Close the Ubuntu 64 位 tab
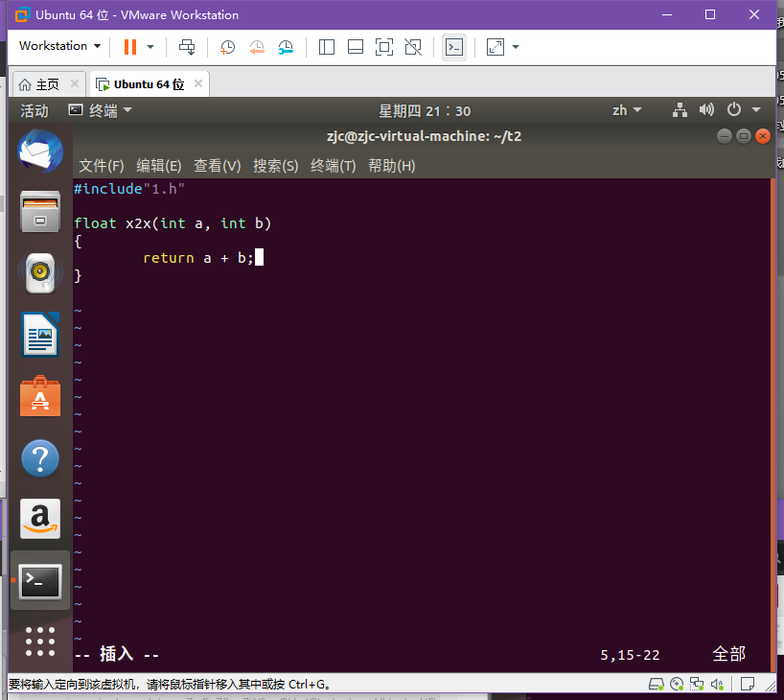The width and height of the screenshot is (784, 700). click(x=198, y=83)
